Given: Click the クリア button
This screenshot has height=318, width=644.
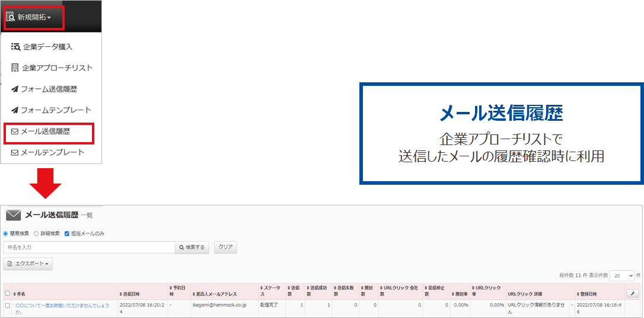Looking at the screenshot, I should [x=225, y=247].
